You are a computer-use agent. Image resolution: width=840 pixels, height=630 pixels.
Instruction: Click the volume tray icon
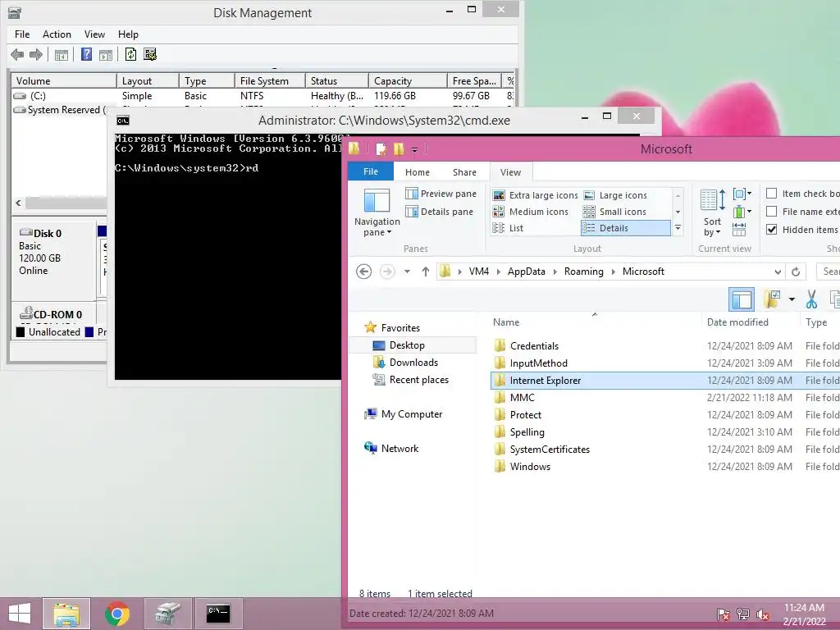(763, 614)
